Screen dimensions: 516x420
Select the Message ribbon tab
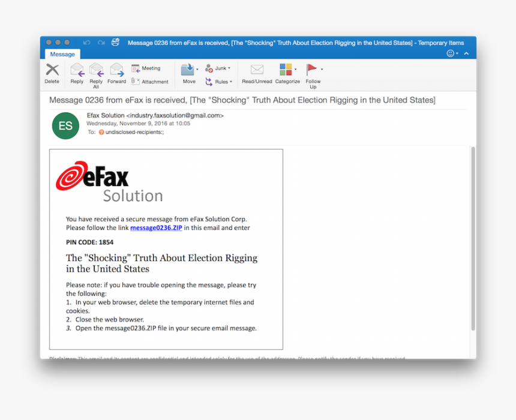point(62,55)
